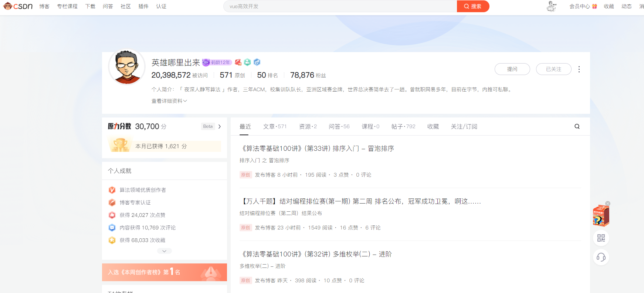
Task: Open 专栏课程 in top navigation
Action: pyautogui.click(x=67, y=6)
